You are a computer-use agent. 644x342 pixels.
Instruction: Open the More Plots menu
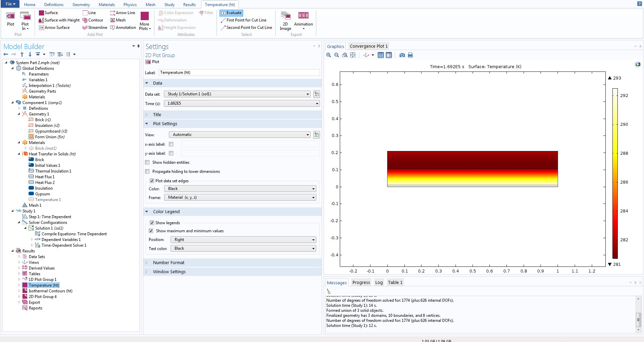coord(145,21)
